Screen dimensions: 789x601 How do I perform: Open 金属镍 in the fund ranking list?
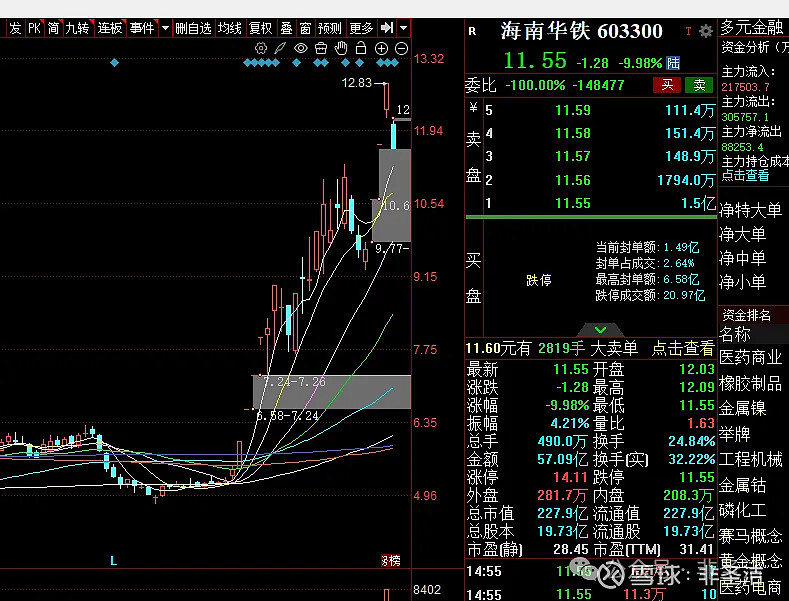coord(742,408)
